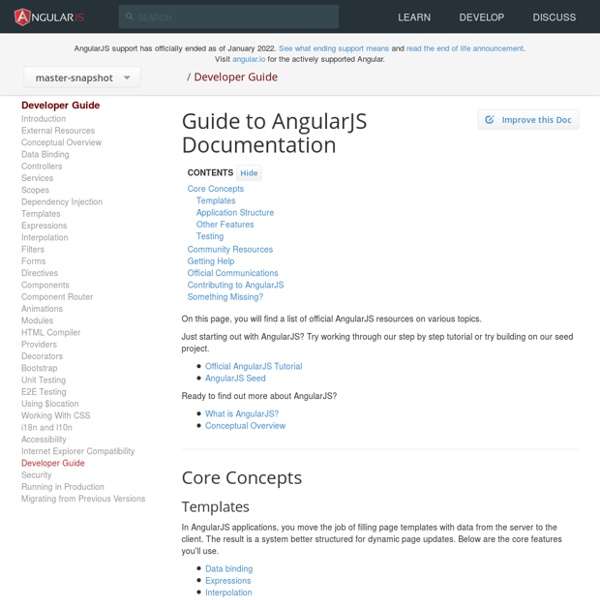Jump to Official Communications in contents

coord(233,273)
